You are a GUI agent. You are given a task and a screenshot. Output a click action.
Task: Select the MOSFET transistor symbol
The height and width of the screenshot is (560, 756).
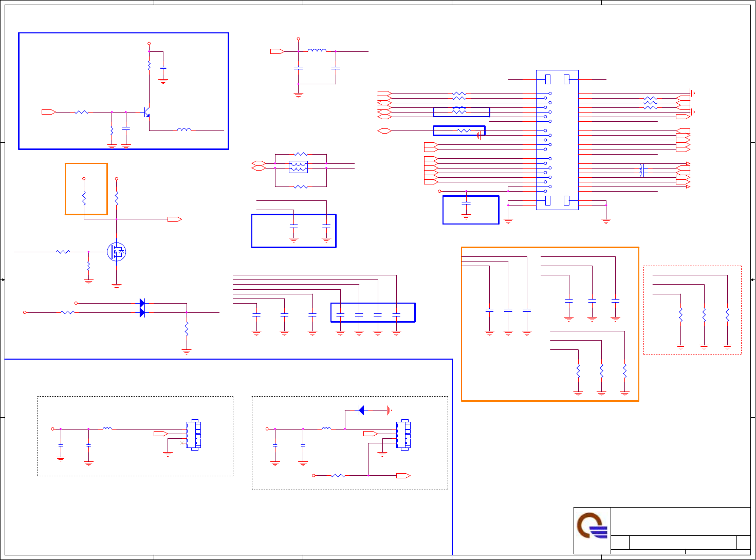[x=117, y=252]
